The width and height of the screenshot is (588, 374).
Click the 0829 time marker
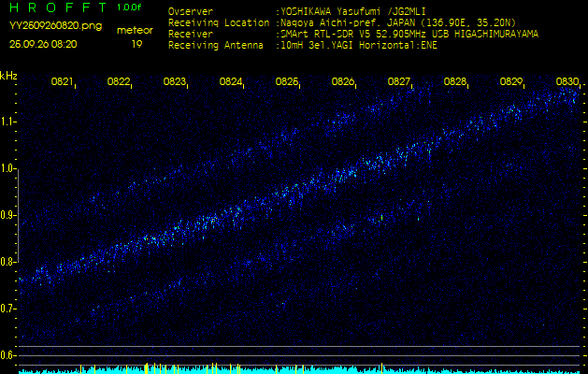point(511,82)
